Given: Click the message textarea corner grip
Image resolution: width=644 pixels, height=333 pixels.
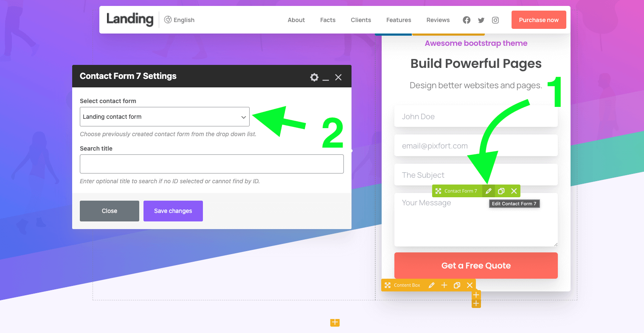Looking at the screenshot, I should pos(555,244).
